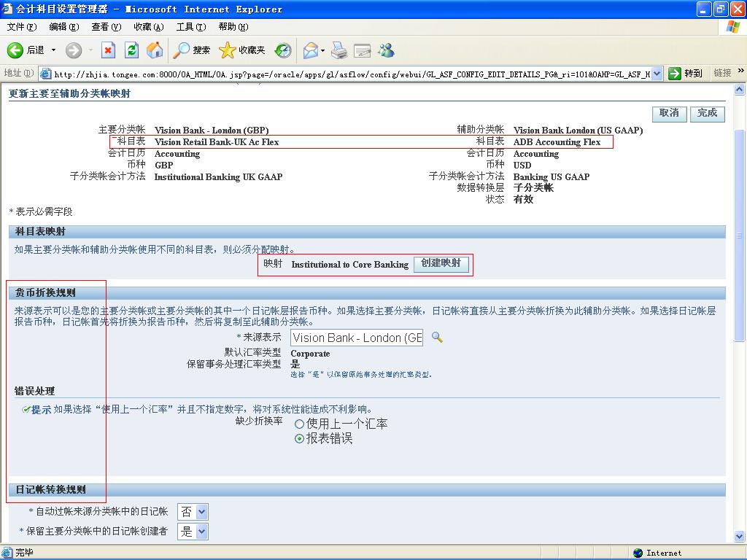Select 报表错误 radio button
The height and width of the screenshot is (560, 747).
point(299,438)
